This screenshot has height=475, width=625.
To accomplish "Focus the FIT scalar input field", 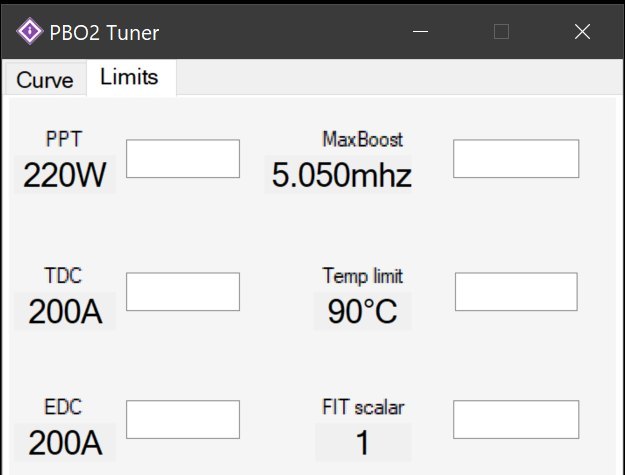I will (516, 420).
